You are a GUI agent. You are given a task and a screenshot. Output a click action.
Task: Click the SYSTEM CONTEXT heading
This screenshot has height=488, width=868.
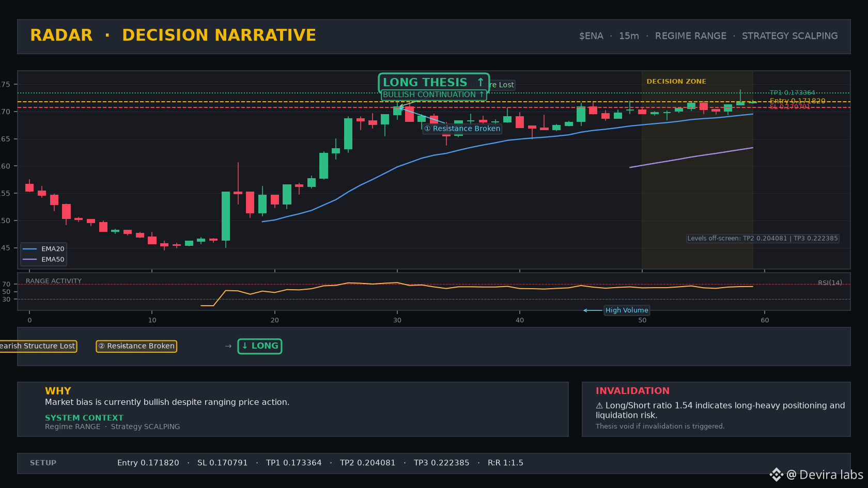point(84,418)
